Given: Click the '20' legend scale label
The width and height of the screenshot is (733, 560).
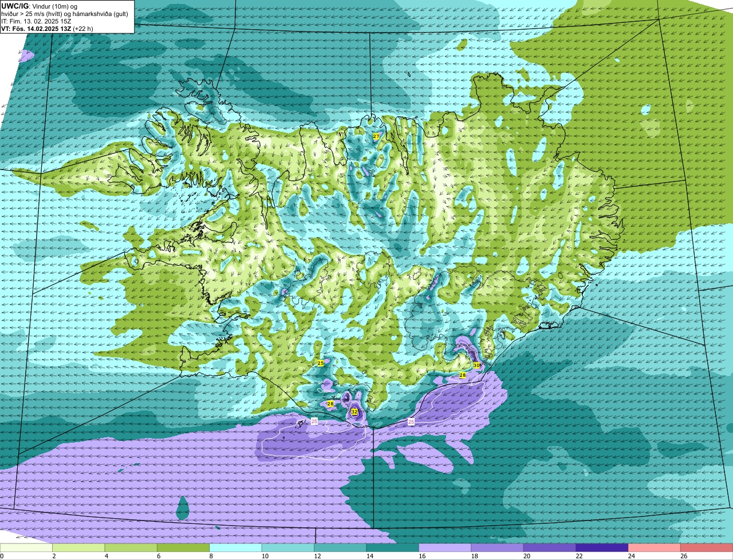Looking at the screenshot, I should [526, 556].
